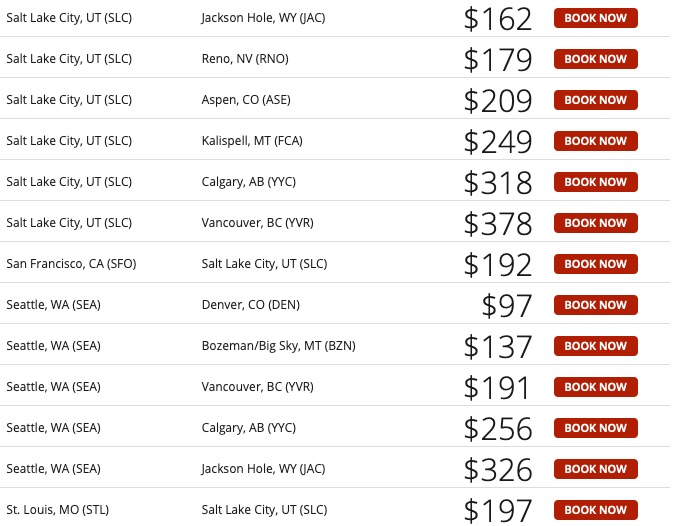The height and width of the screenshot is (526, 676).
Task: Book the $97 Seattle to Denver flight
Action: coord(595,305)
